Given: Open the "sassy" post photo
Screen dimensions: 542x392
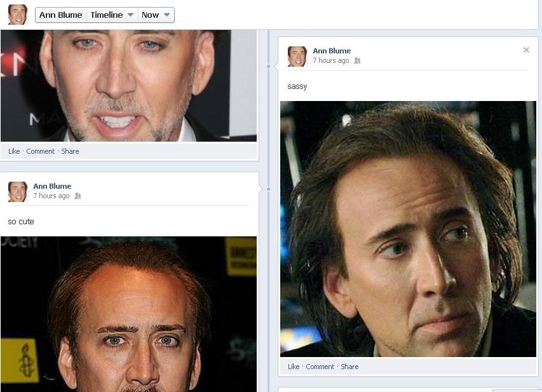Looking at the screenshot, I should pos(408,229).
